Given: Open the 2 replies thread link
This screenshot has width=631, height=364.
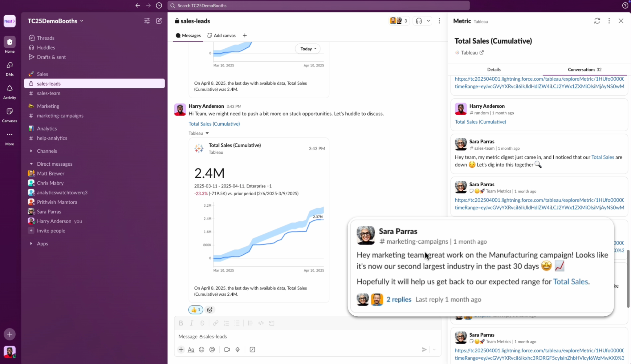Looking at the screenshot, I should click(399, 299).
